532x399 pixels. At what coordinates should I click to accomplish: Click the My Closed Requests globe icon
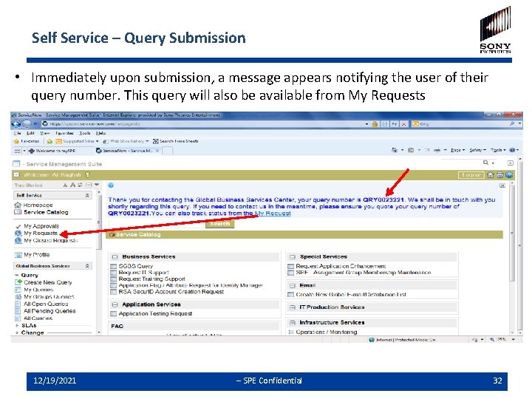[x=18, y=241]
